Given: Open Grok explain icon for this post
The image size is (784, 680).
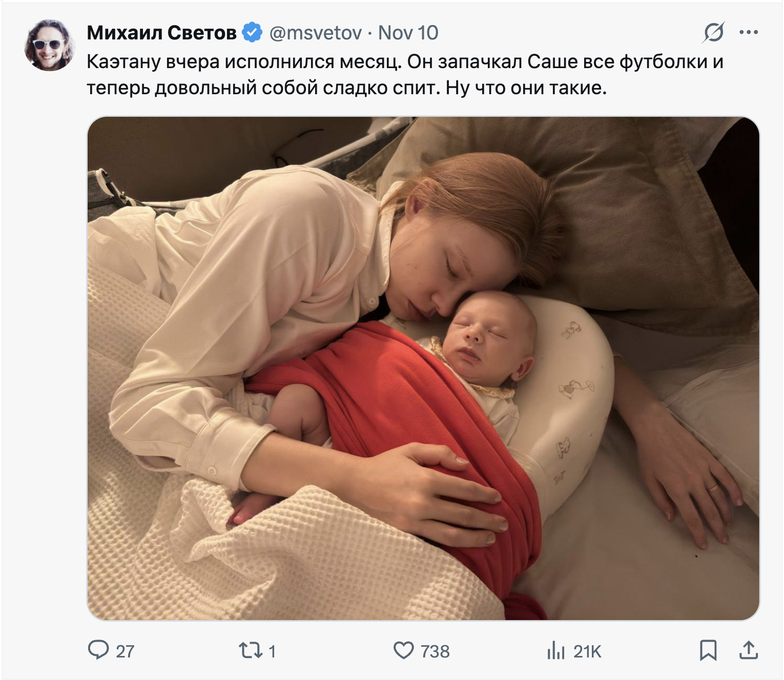Looking at the screenshot, I should pos(713,33).
